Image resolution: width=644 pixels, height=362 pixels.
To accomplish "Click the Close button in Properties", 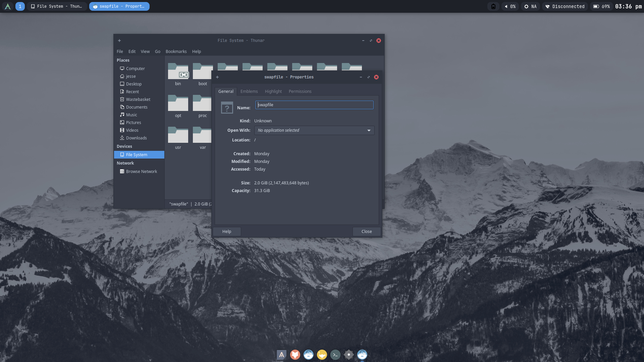I will tap(367, 232).
